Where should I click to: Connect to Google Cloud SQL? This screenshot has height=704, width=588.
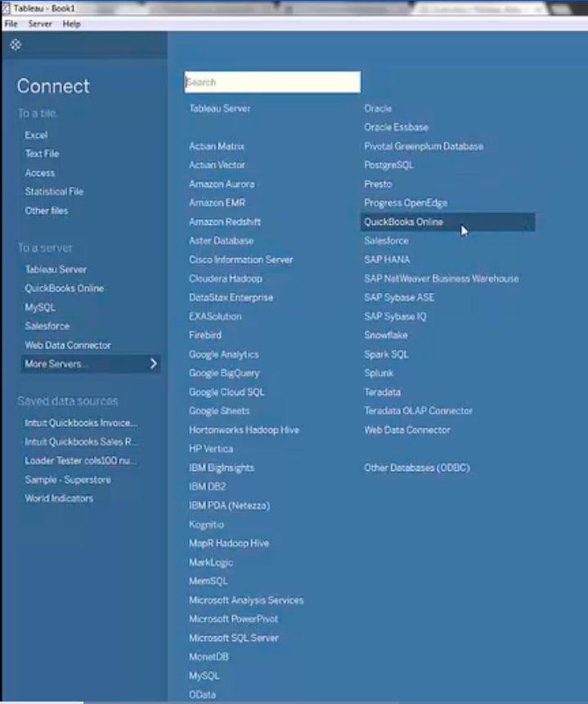click(227, 392)
